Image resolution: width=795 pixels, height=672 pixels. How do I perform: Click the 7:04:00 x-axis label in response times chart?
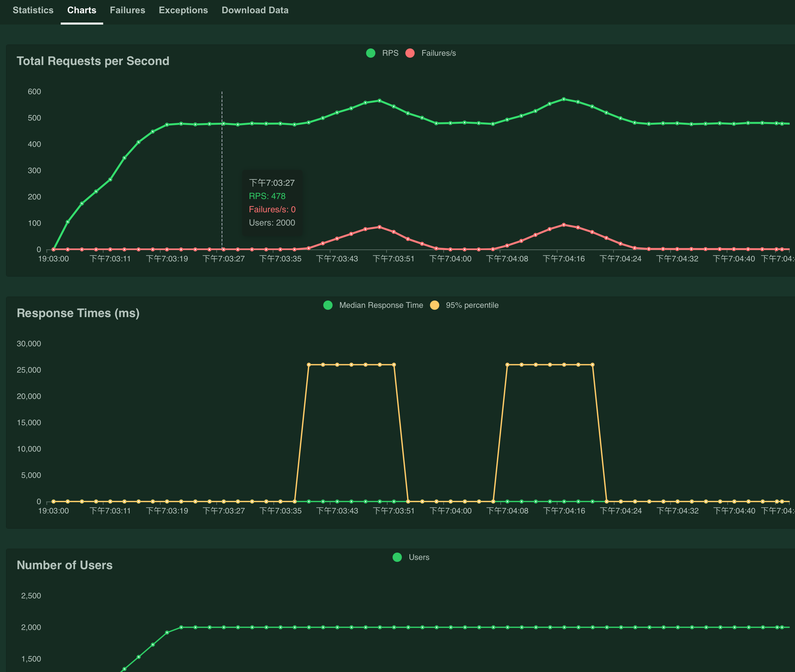pyautogui.click(x=451, y=511)
